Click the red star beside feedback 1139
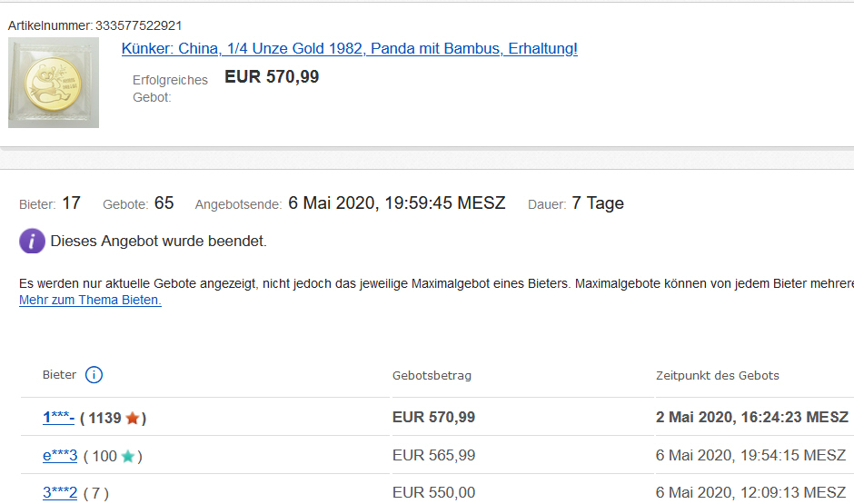The width and height of the screenshot is (854, 504). click(133, 419)
